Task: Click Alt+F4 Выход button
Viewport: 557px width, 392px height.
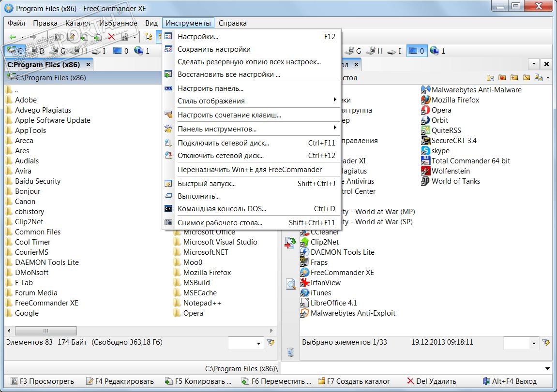Action: tap(510, 381)
